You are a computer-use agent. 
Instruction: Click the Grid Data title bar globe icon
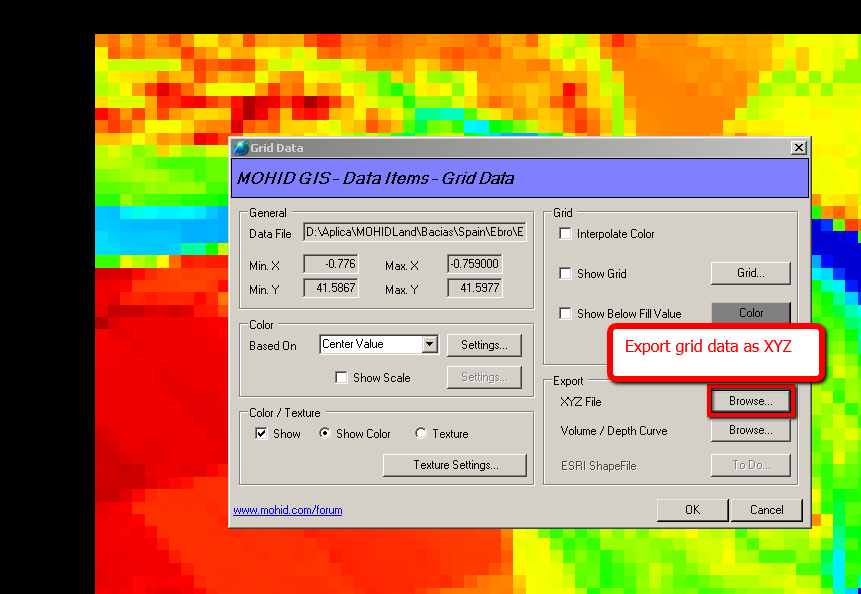(x=241, y=148)
